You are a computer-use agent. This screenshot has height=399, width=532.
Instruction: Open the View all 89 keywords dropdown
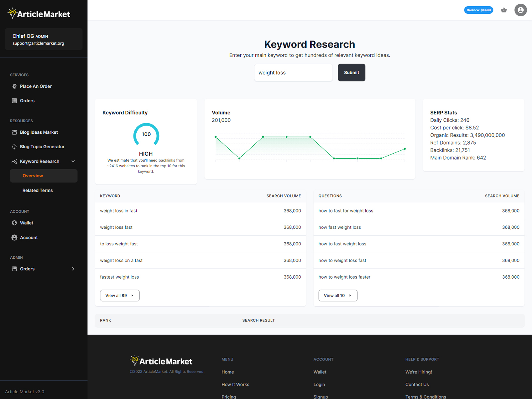119,295
